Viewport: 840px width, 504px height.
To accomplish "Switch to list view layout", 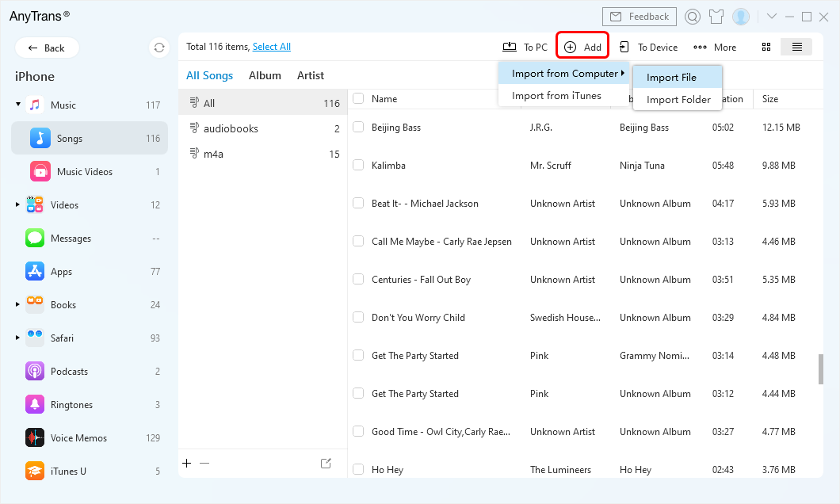I will 796,47.
